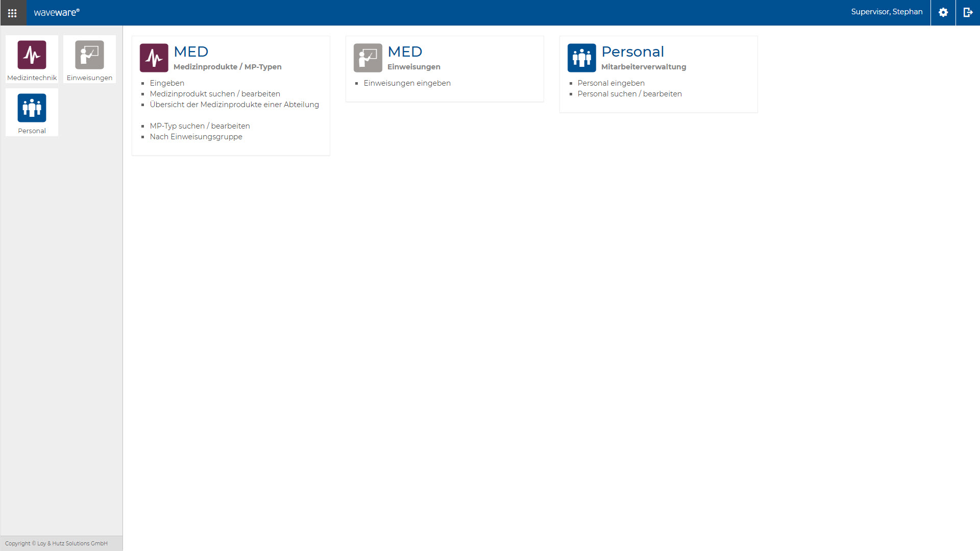
Task: Click the Supervisor, Stephan user name
Action: pos(887,12)
